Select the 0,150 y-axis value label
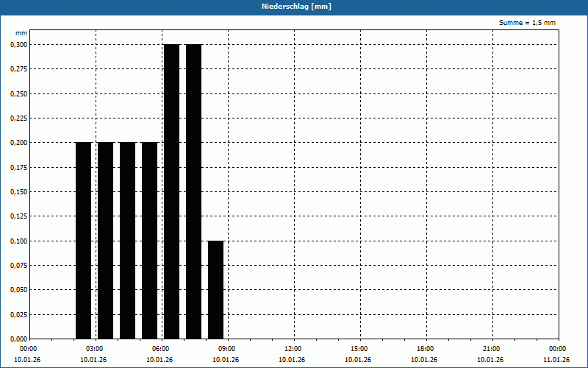The width and height of the screenshot is (588, 368). [x=18, y=191]
